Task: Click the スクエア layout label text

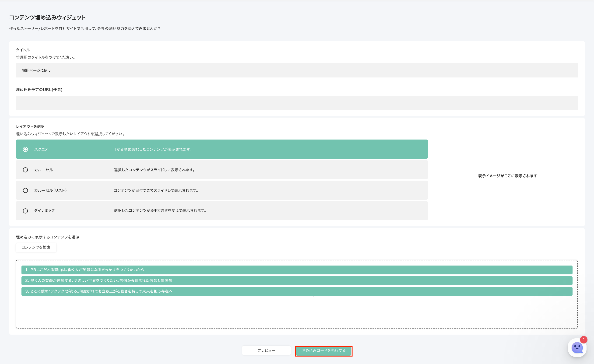Action: pyautogui.click(x=41, y=149)
